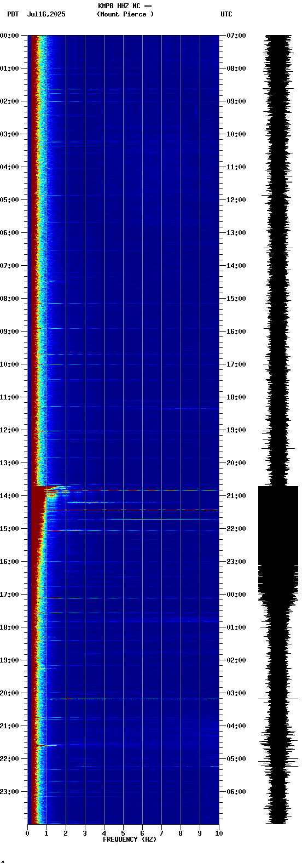Click the 20:00 label on PDT axis
The width and height of the screenshot is (302, 868).
point(9,693)
